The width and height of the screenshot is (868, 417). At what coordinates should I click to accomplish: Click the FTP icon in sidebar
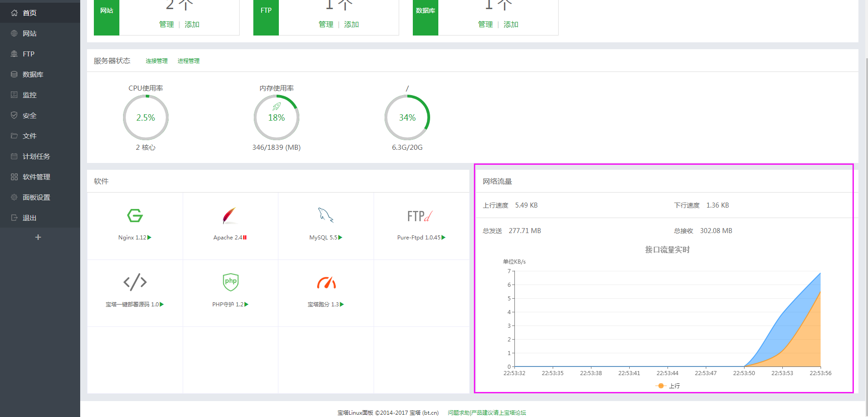(x=14, y=54)
